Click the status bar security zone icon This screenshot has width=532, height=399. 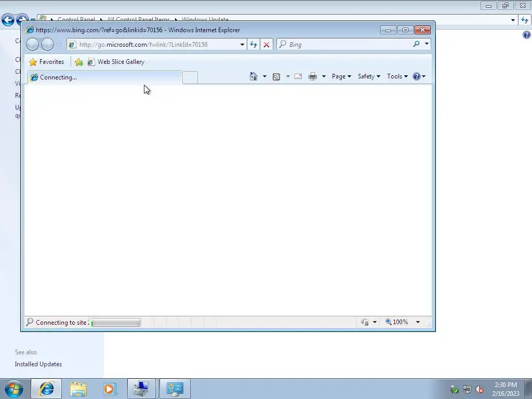click(365, 322)
